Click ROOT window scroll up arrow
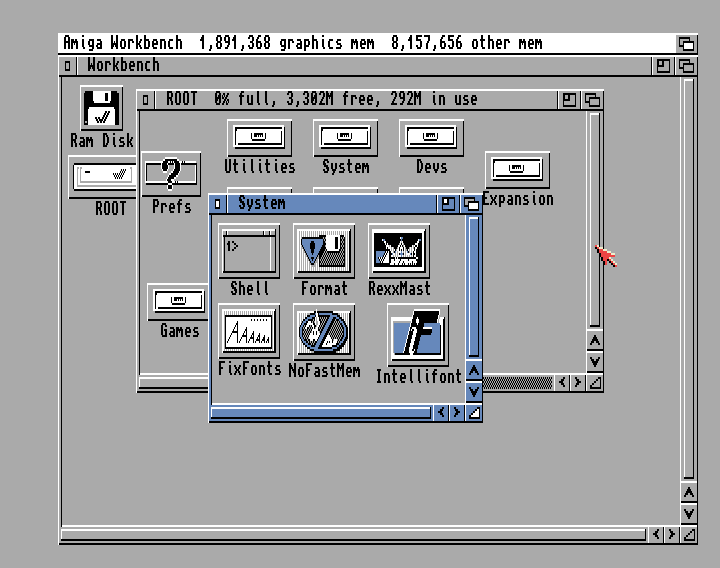 point(595,341)
